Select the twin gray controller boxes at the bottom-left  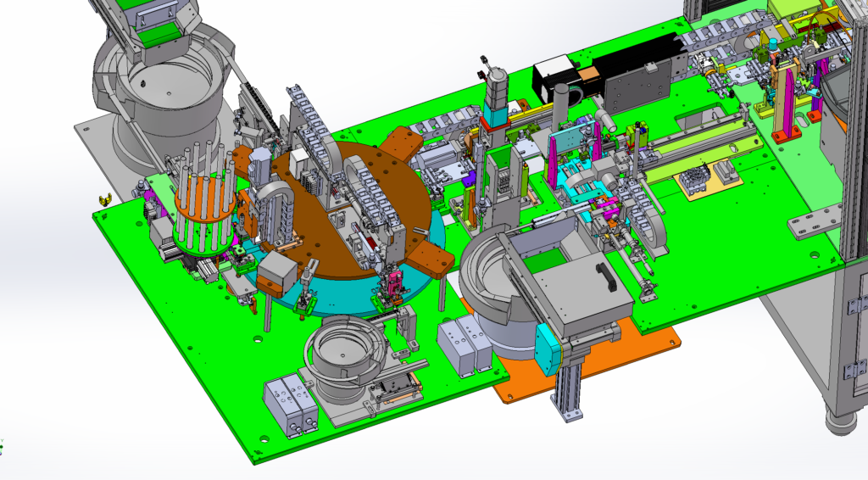pos(292,407)
